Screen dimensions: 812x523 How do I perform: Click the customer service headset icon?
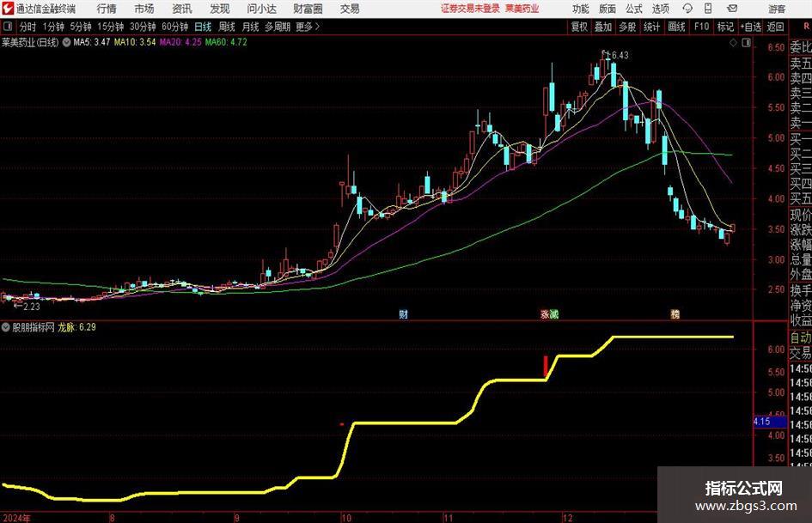tap(687, 9)
